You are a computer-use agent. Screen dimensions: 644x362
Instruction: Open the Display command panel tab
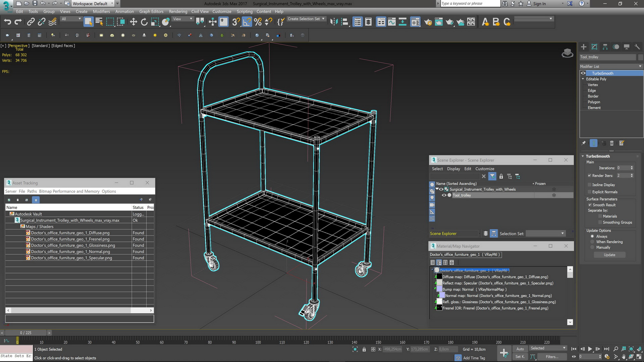point(627,47)
